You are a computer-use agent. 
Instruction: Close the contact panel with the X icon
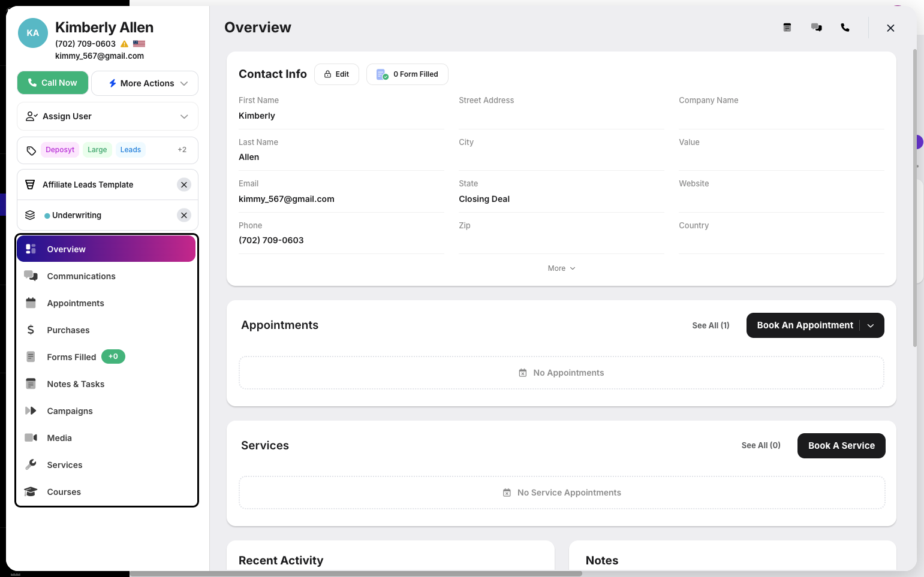890,28
